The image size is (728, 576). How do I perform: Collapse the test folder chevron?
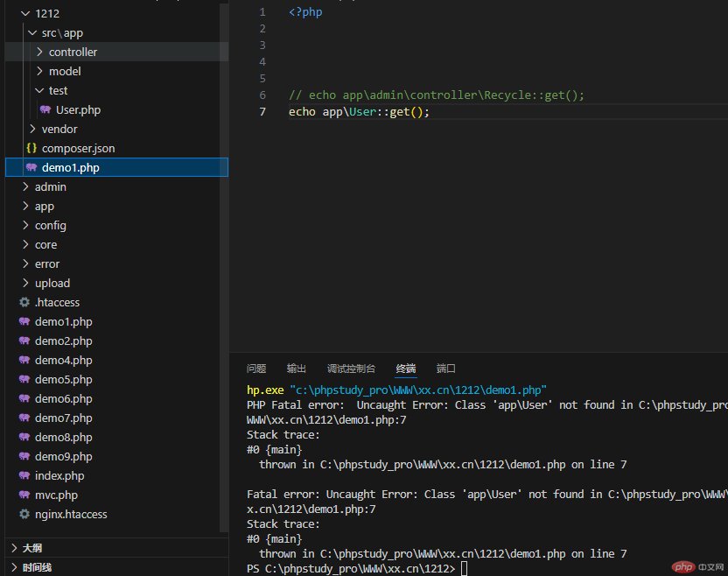click(x=40, y=90)
